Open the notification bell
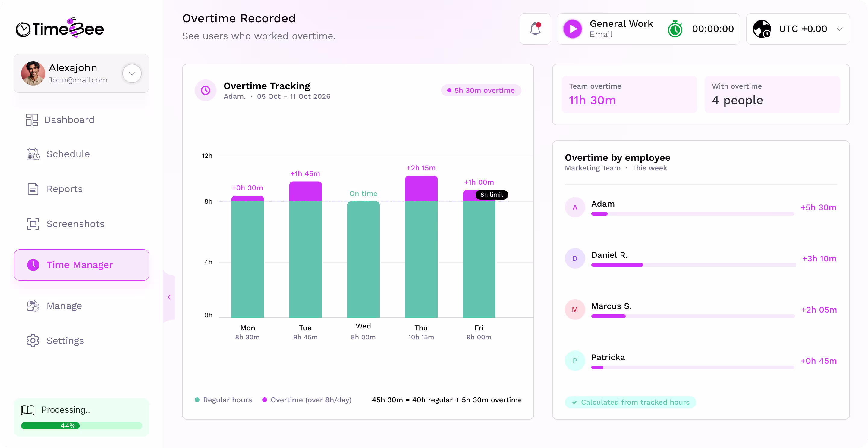This screenshot has height=448, width=868. tap(535, 29)
